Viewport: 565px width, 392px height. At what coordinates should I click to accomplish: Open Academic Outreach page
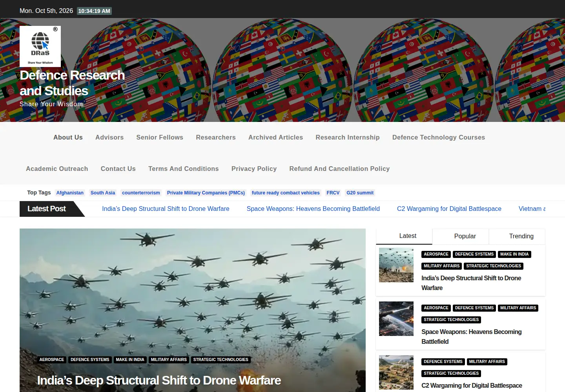tap(57, 169)
